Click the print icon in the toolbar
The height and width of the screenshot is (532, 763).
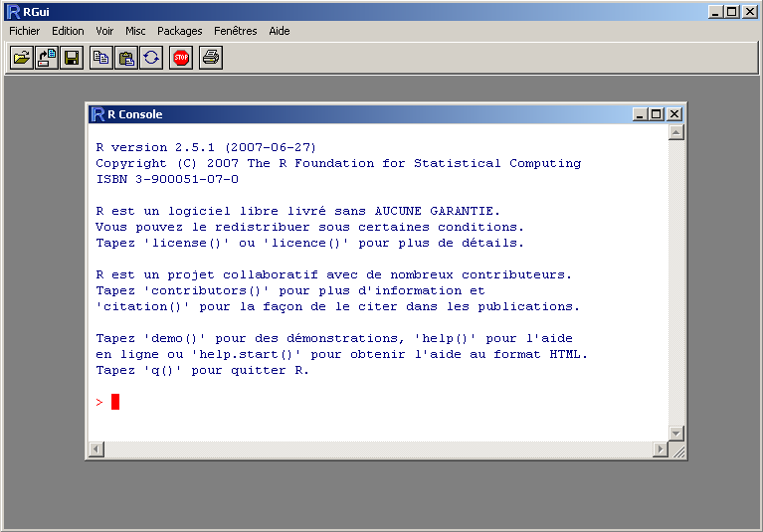pyautogui.click(x=211, y=58)
